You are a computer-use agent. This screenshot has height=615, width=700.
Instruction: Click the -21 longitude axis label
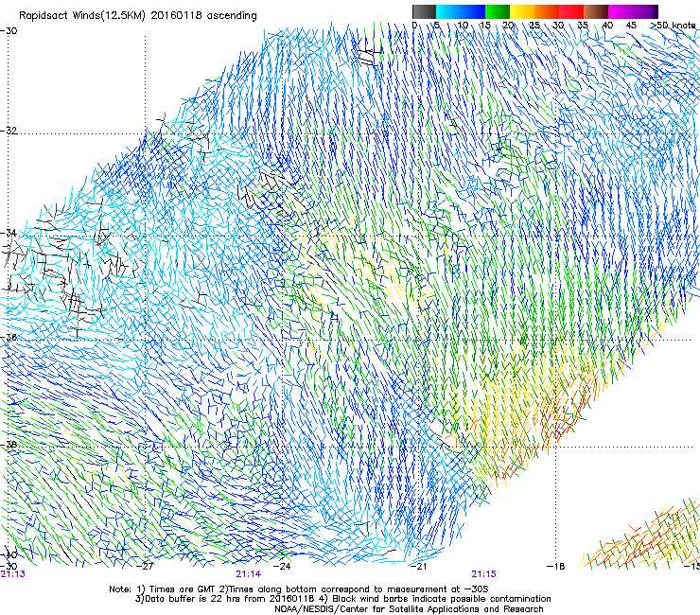[x=418, y=566]
